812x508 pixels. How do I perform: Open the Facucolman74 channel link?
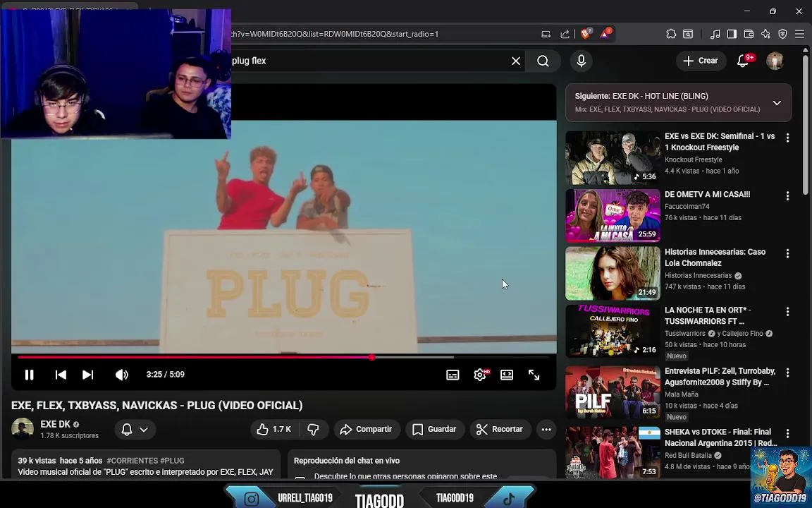click(x=687, y=206)
